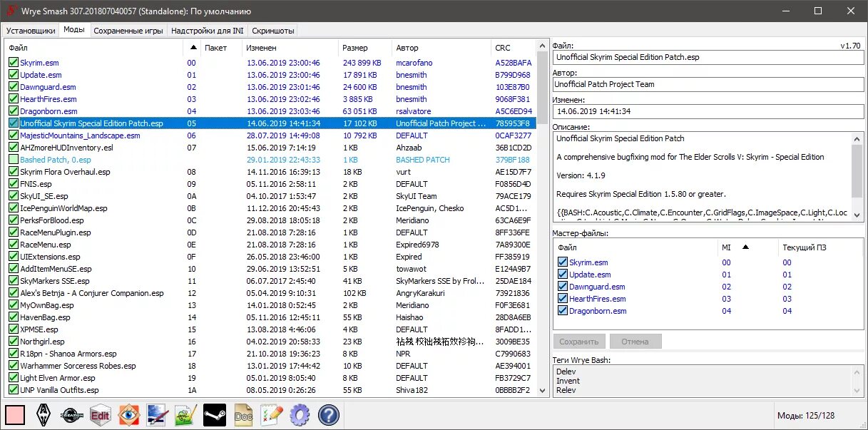The image size is (868, 430).
Task: Select AHZmoreHUDInventory.esl row
Action: point(271,148)
